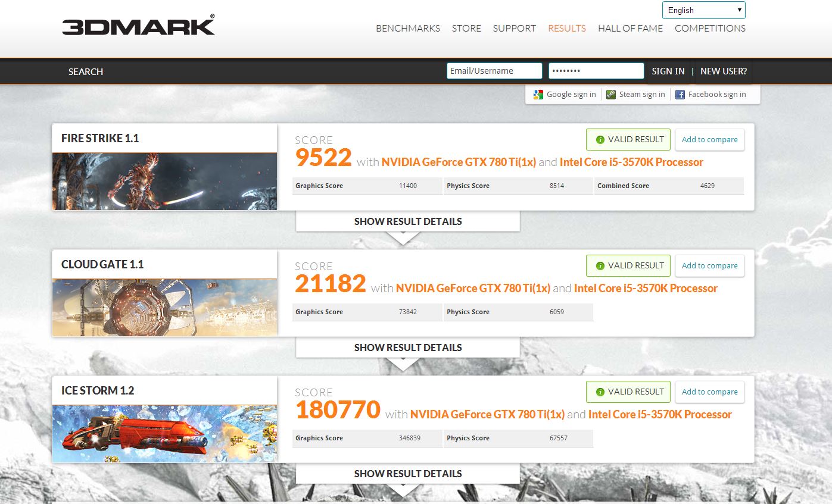Click the Fire Strike thumbnail image
Screen dimensions: 832x504
164,181
